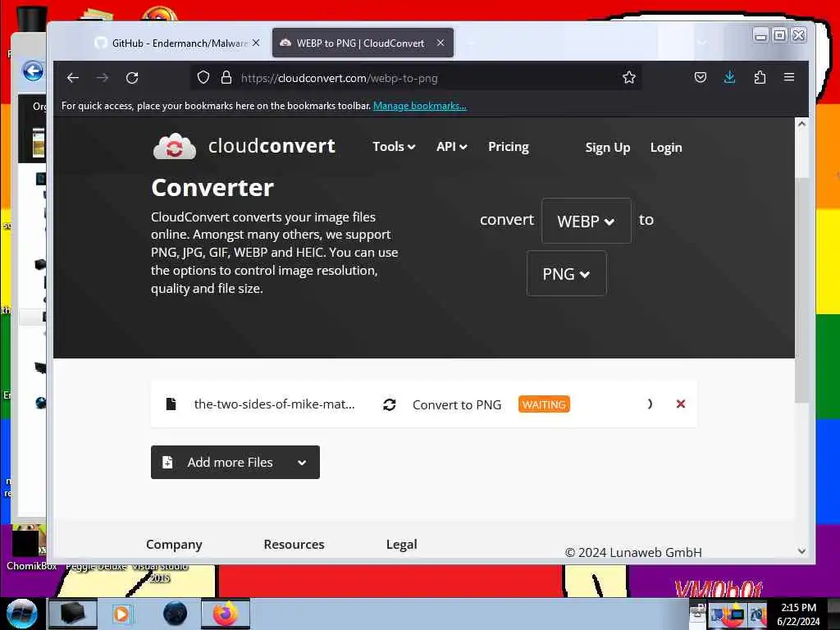Click the convert arrows icon in file row
Screen dimensions: 840x630
point(390,404)
